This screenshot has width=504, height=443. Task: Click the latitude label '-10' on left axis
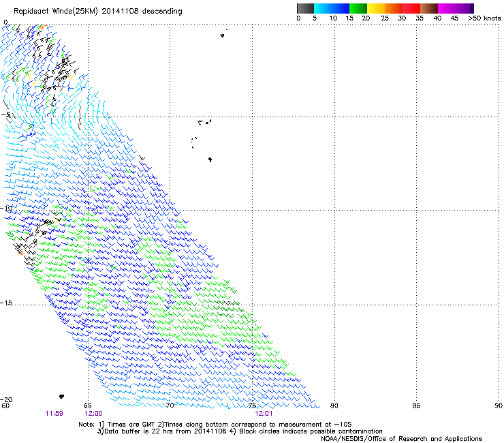click(x=6, y=208)
